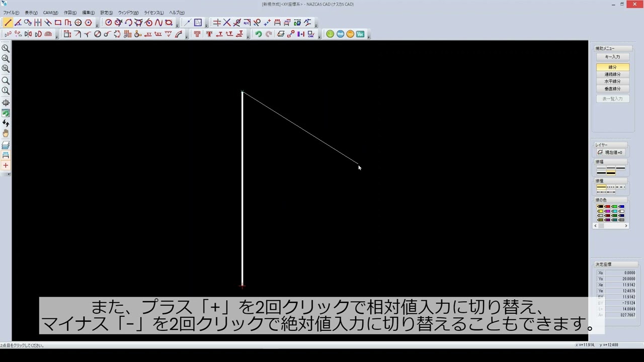Click the gray Redo arrow

[x=269, y=34]
